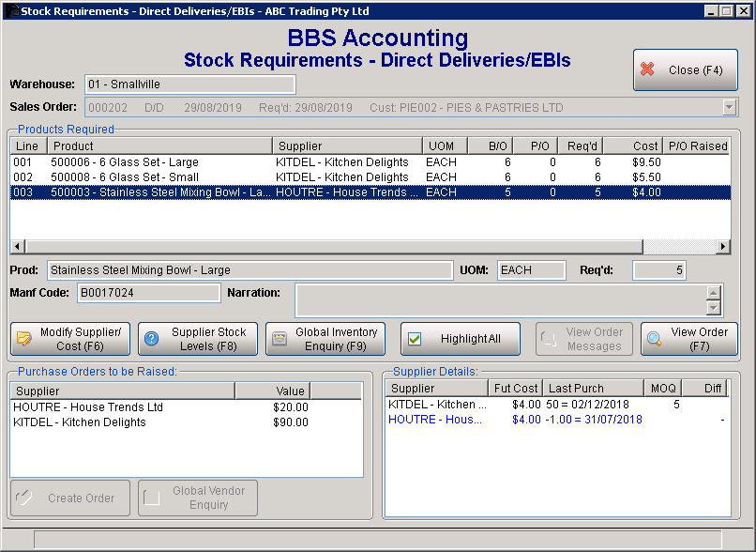The image size is (756, 552).
Task: Click the application icon in the title bar
Action: [10, 10]
